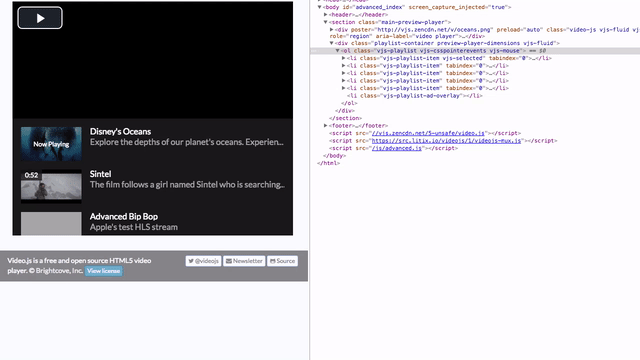
Task: Collapse the main-preview-player section node
Action: (x=326, y=22)
